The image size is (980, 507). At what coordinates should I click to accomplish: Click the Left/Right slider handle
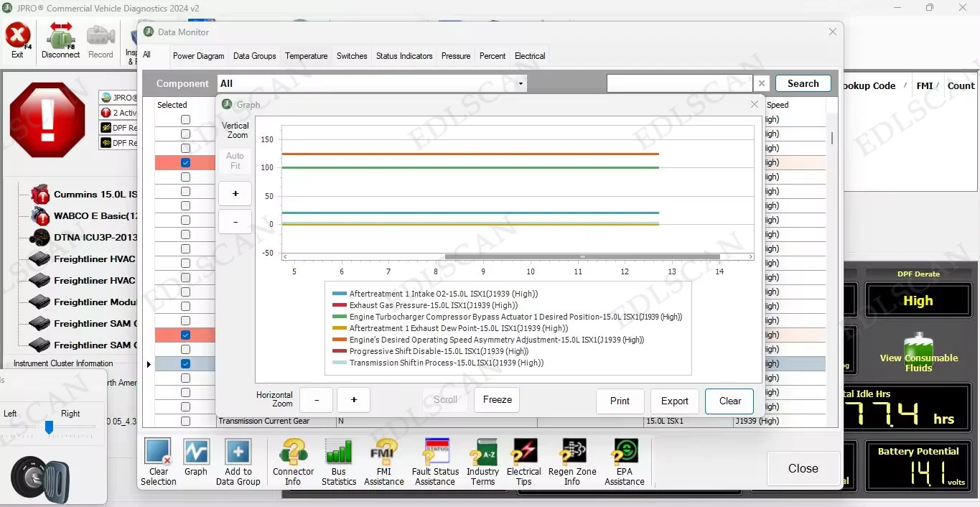49,427
